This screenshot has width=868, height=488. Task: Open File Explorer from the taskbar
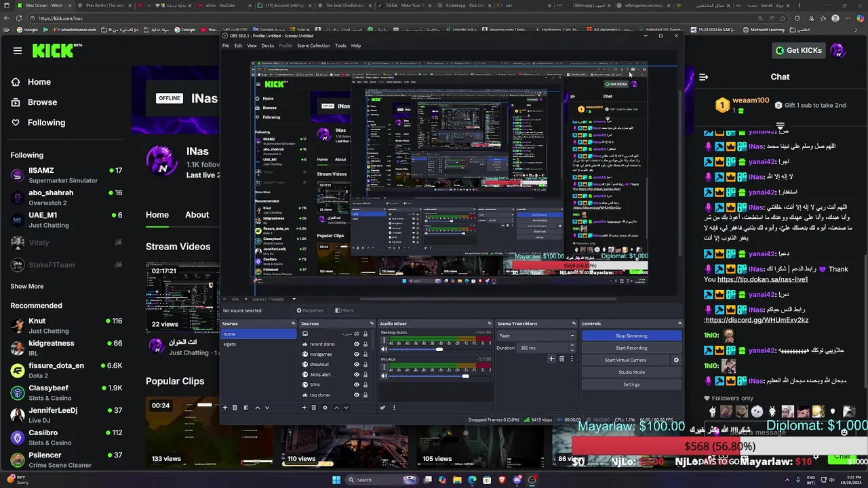(457, 480)
